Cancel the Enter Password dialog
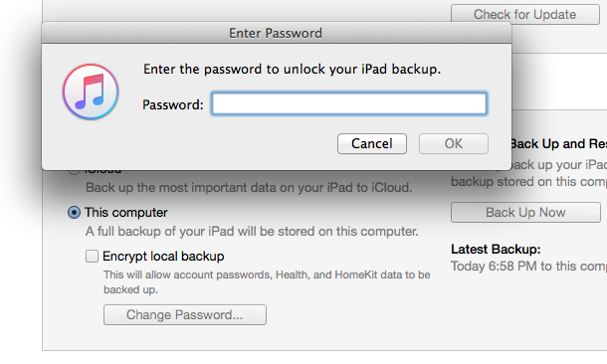 tap(371, 144)
